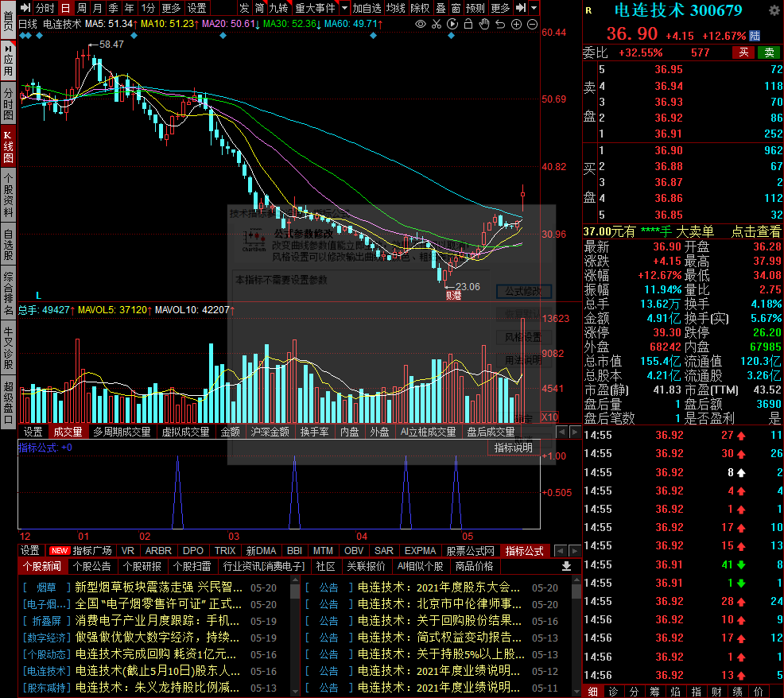Switch to 分时 intraday period
The image size is (784, 698).
point(45,8)
